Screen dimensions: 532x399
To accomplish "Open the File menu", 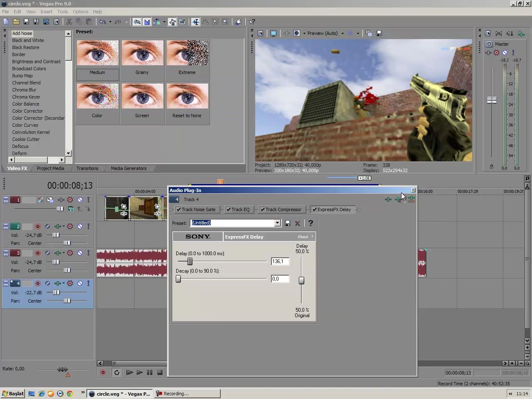I will 5,12.
